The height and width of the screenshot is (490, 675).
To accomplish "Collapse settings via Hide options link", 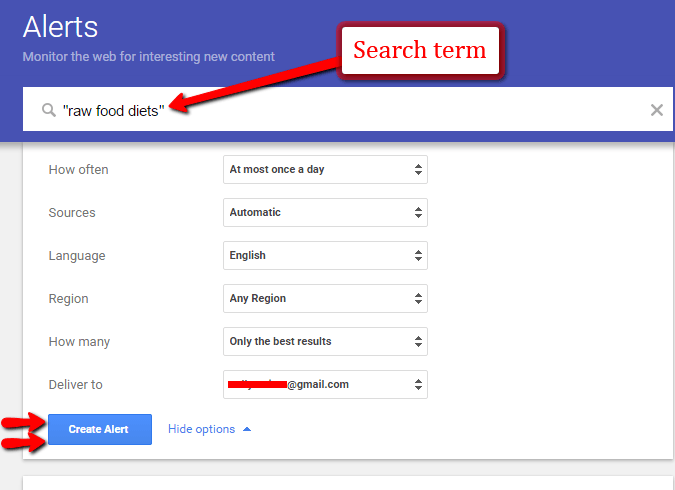I will pyautogui.click(x=201, y=429).
